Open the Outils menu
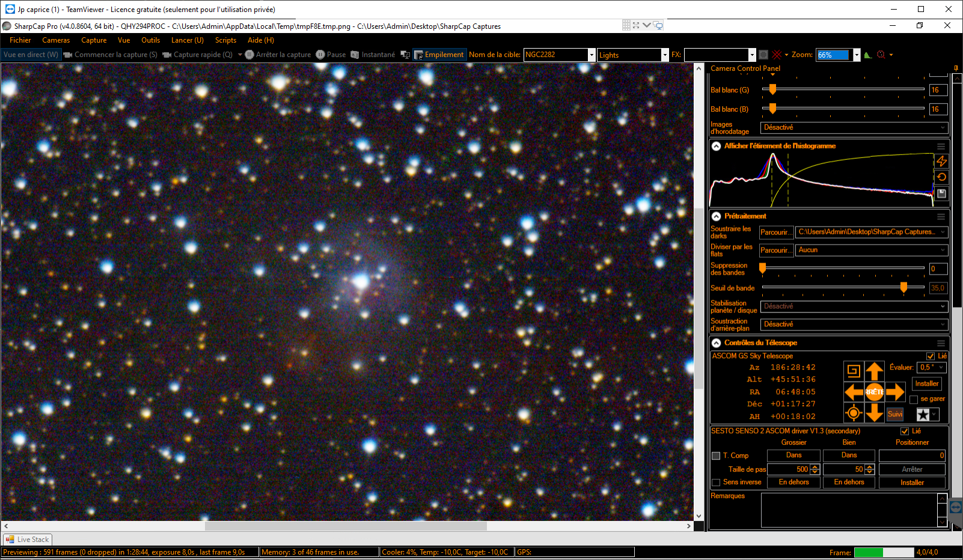The width and height of the screenshot is (963, 560). tap(150, 40)
